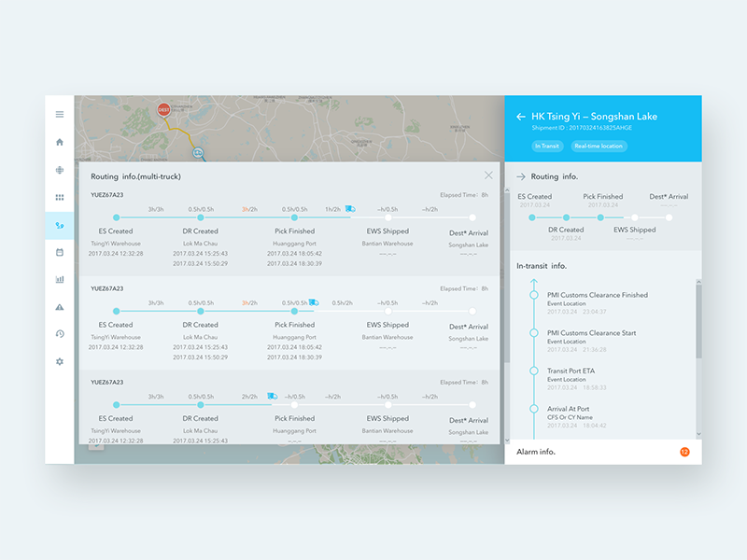Click back arrow beside HK Tsing Yi title
Viewport: 747px width, 560px height.
point(521,117)
